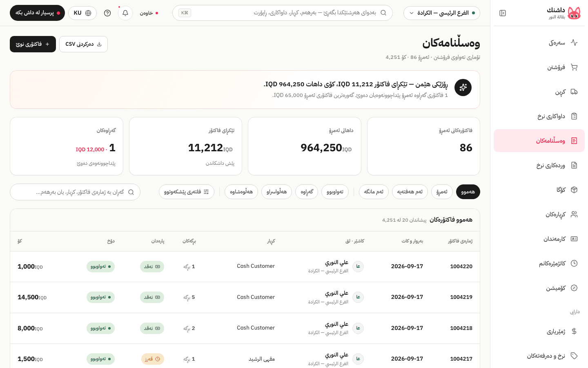Image resolution: width=588 pixels, height=368 pixels.
Task: Open the notifications bell
Action: [125, 13]
